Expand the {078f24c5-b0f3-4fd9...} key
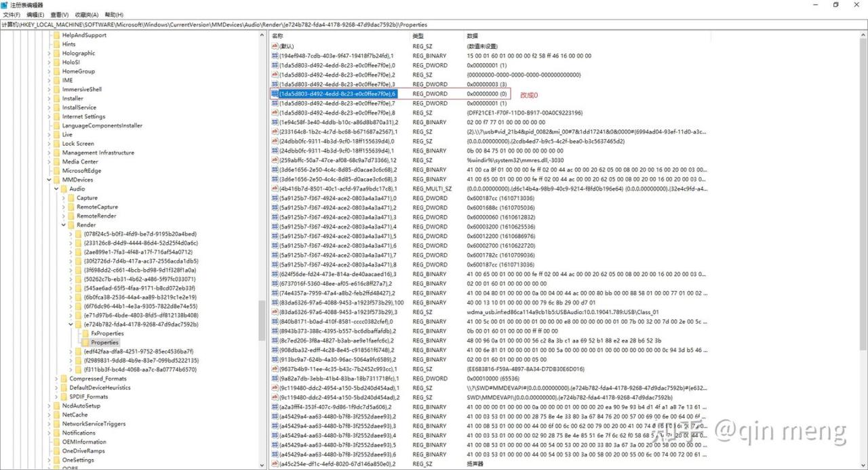The image size is (868, 470). 71,234
